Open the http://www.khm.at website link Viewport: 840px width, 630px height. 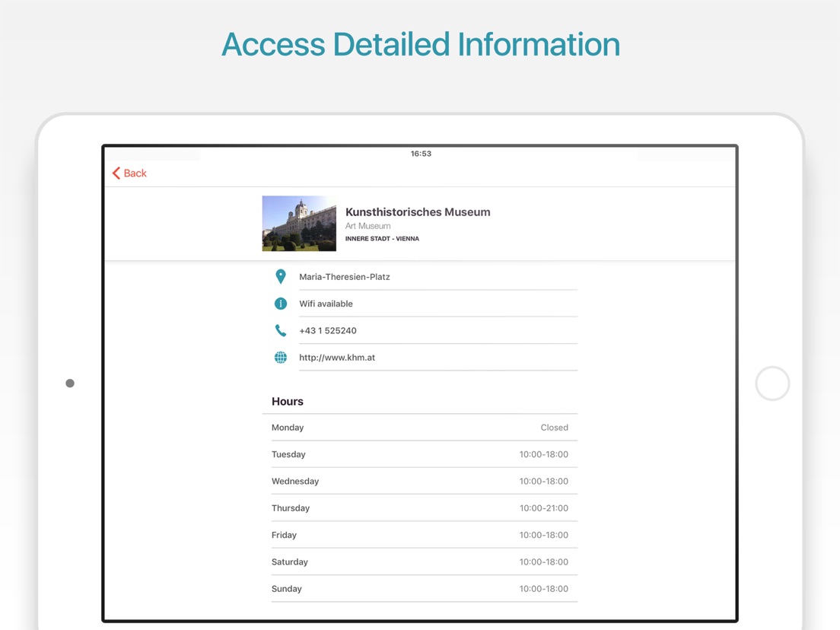337,358
